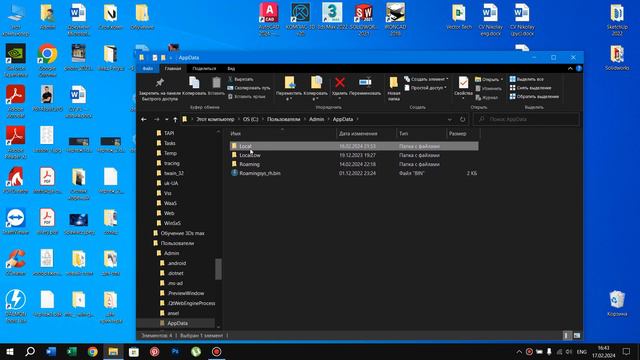640x360 pixels.
Task: Open the Copy to (Копировать в) folder button
Action: 316,88
